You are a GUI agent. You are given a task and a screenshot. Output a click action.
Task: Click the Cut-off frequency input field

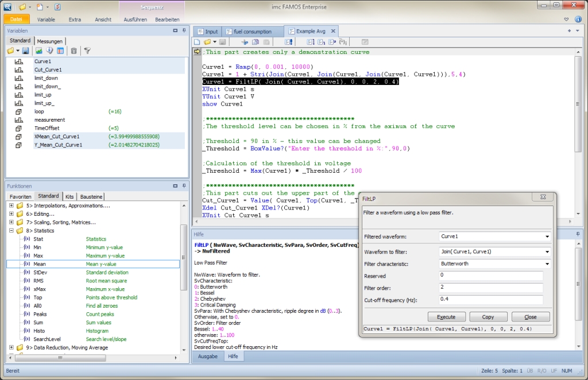490,300
